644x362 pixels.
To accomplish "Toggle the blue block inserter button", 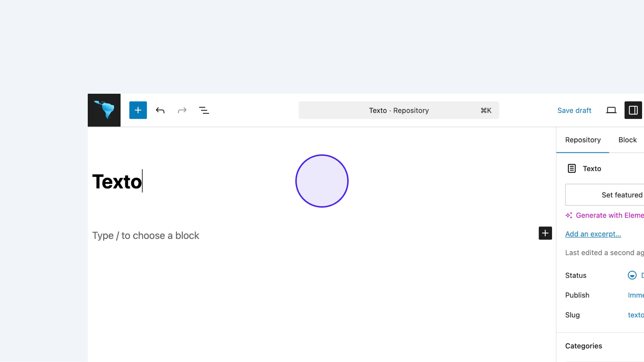I will (138, 110).
